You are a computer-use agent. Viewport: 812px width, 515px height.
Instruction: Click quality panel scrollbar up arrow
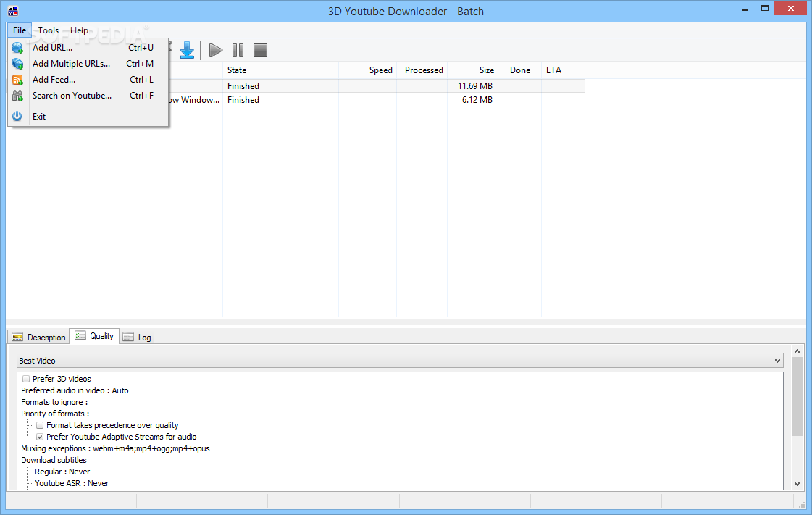(x=797, y=351)
